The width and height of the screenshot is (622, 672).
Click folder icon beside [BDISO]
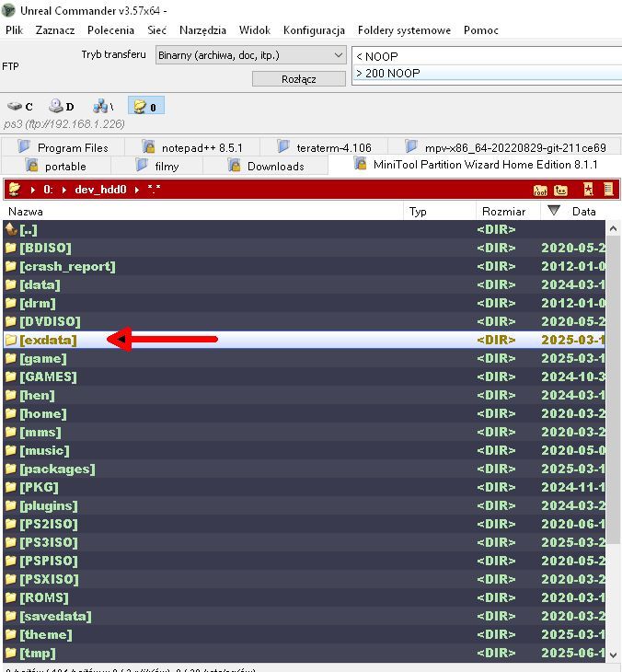pyautogui.click(x=11, y=248)
